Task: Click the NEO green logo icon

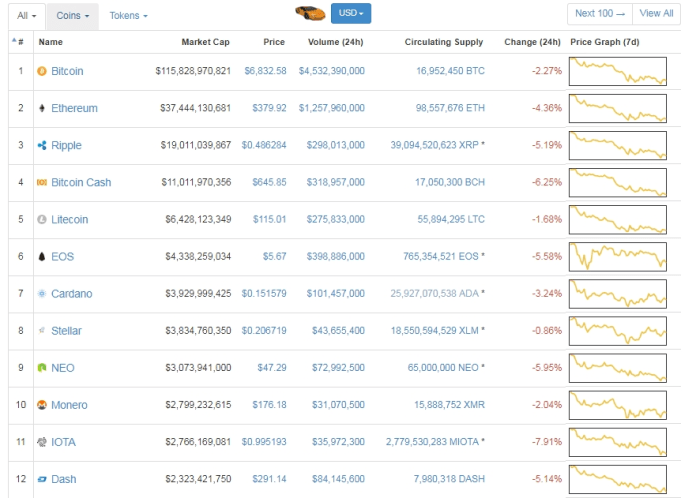Action: click(41, 368)
